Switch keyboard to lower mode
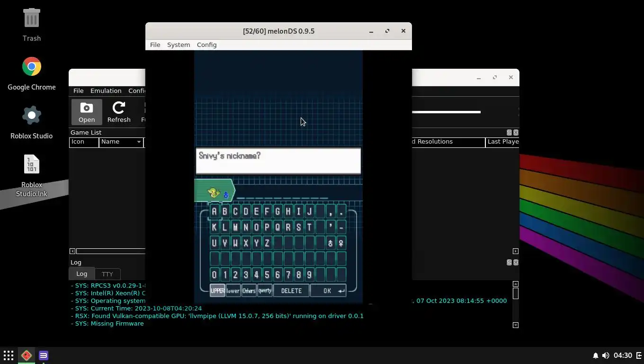This screenshot has height=364, width=644. coord(233,291)
